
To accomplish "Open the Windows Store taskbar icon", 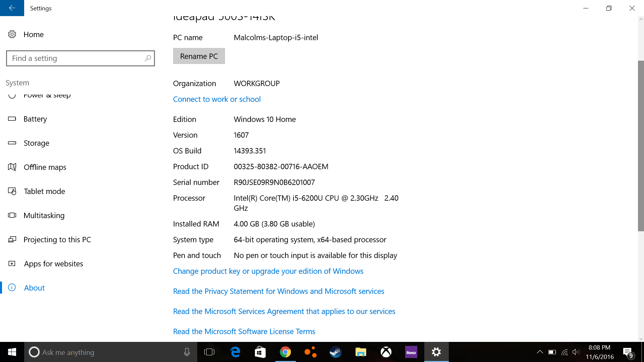I will pos(260,352).
